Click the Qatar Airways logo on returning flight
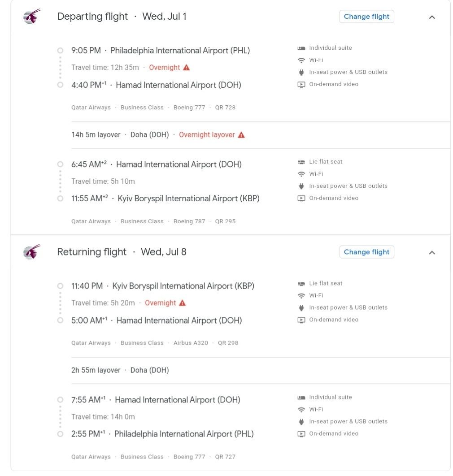 click(32, 252)
